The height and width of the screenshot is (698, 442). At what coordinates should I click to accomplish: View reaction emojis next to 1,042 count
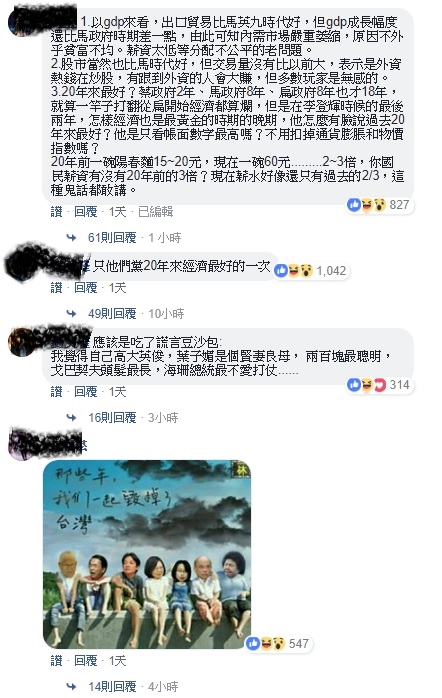tap(293, 270)
